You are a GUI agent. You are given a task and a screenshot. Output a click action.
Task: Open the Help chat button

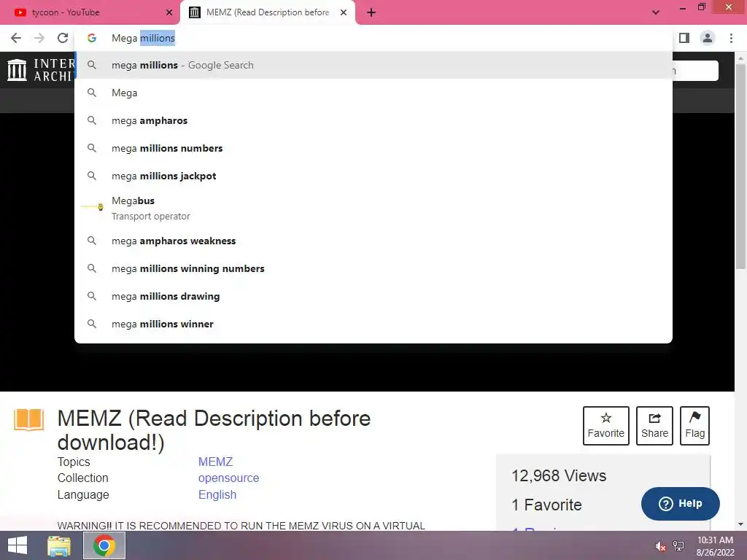[681, 504]
